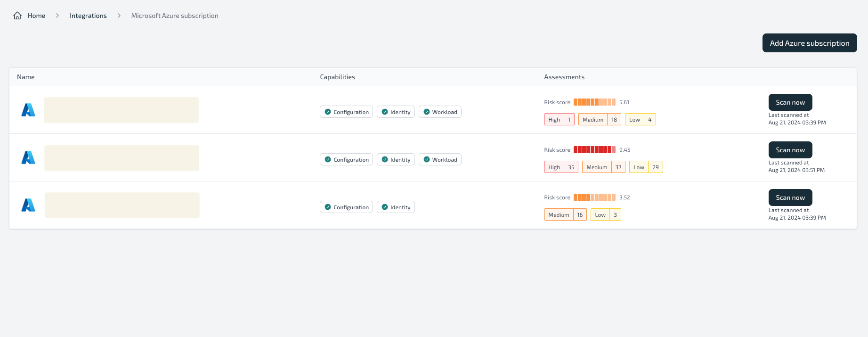The image size is (868, 337).
Task: Click Add Azure subscription button
Action: tap(810, 43)
